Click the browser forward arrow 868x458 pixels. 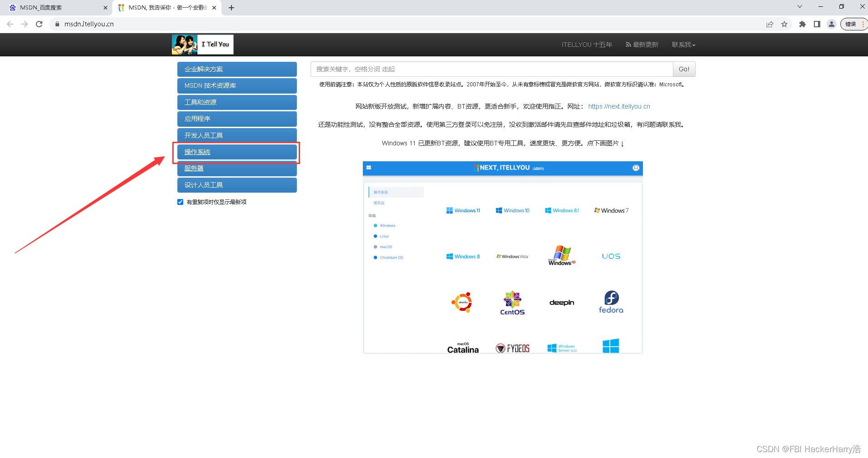25,24
